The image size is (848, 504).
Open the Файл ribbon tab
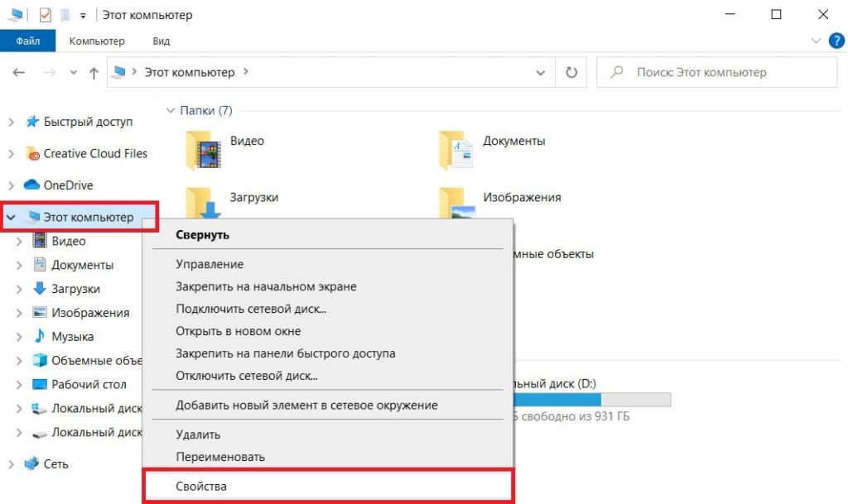[x=27, y=41]
